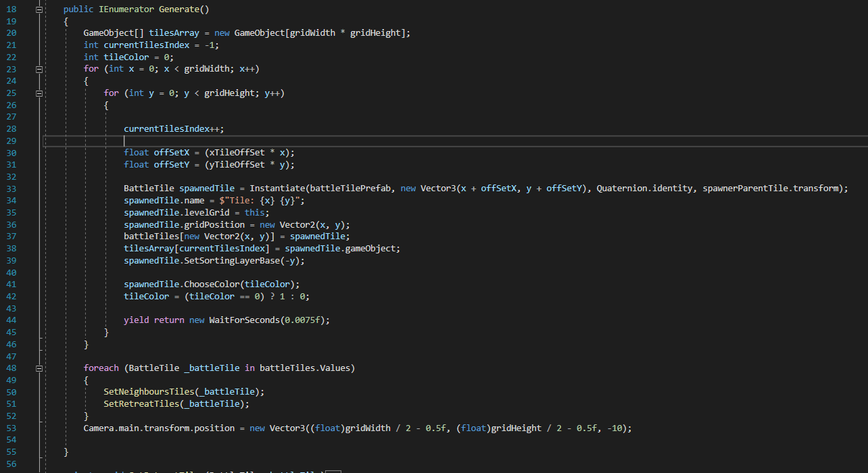
Task: Click line number 28 to select that line
Action: point(11,128)
